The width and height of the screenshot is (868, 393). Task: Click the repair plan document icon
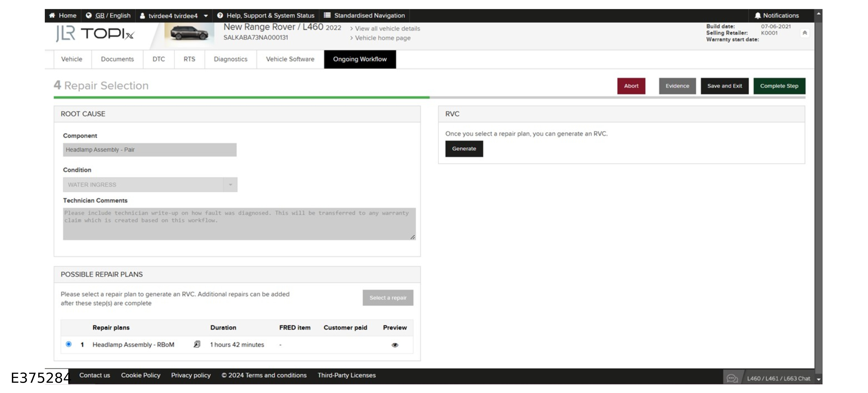click(197, 344)
